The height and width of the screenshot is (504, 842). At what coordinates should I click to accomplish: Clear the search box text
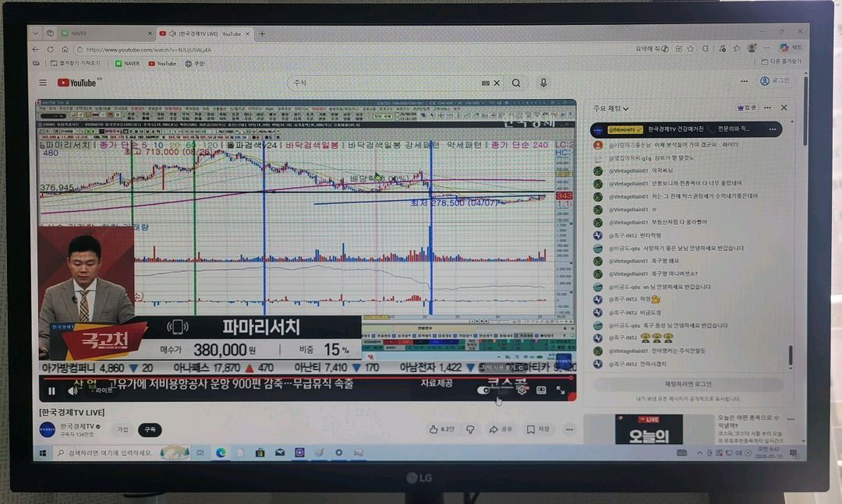(497, 83)
